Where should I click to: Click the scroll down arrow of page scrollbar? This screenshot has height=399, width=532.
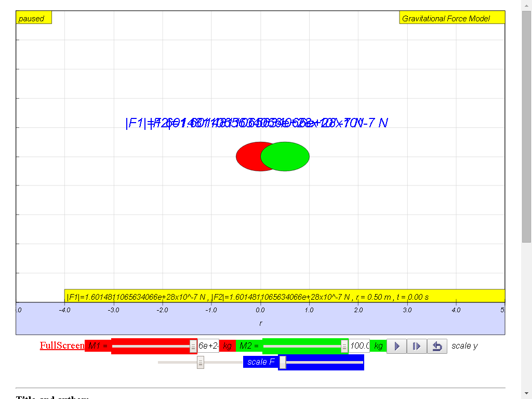click(526, 394)
